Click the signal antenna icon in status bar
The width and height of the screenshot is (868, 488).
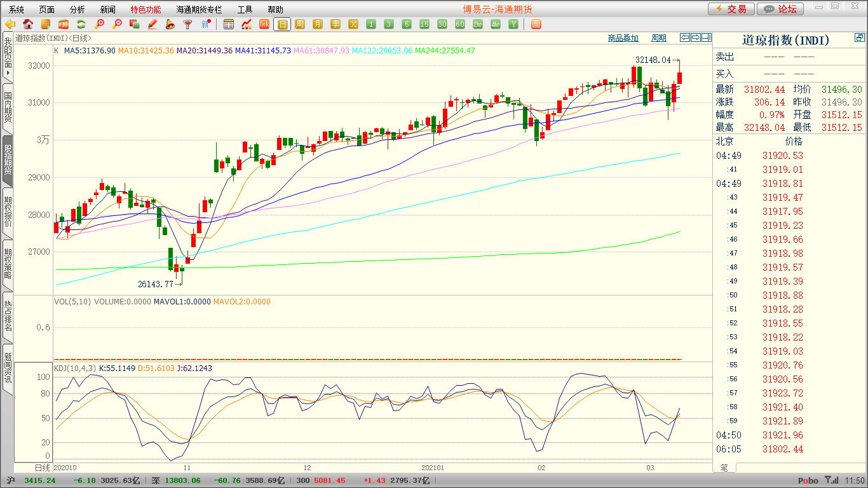[831, 480]
